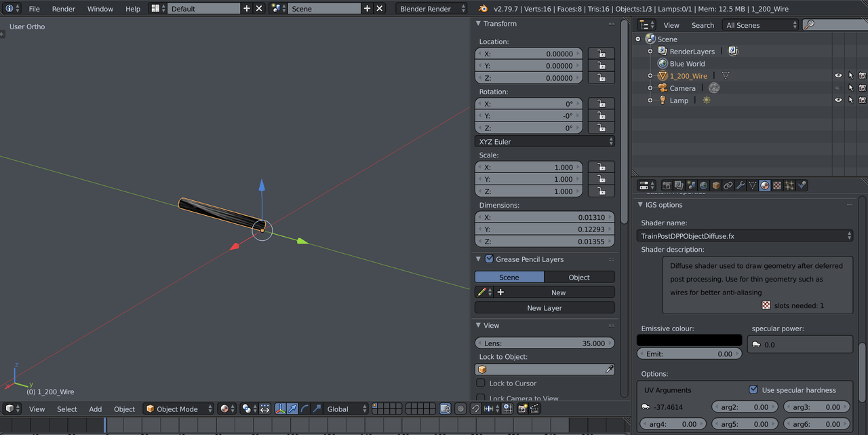Image resolution: width=868 pixels, height=435 pixels.
Task: Open the 3D view Select menu
Action: tap(67, 409)
